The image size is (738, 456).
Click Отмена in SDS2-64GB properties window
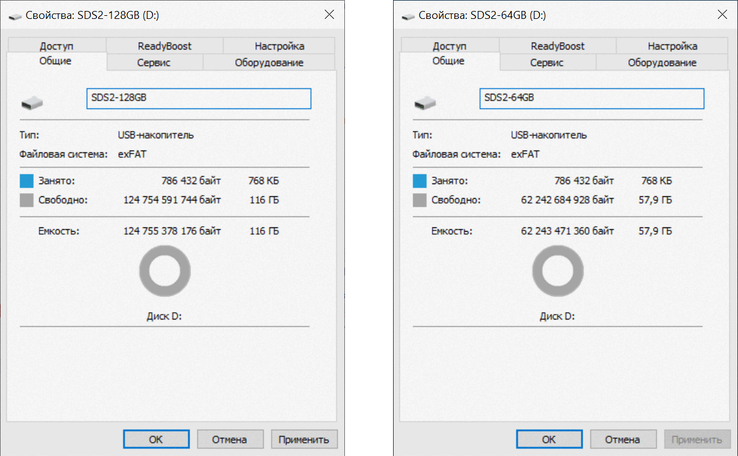(x=623, y=439)
